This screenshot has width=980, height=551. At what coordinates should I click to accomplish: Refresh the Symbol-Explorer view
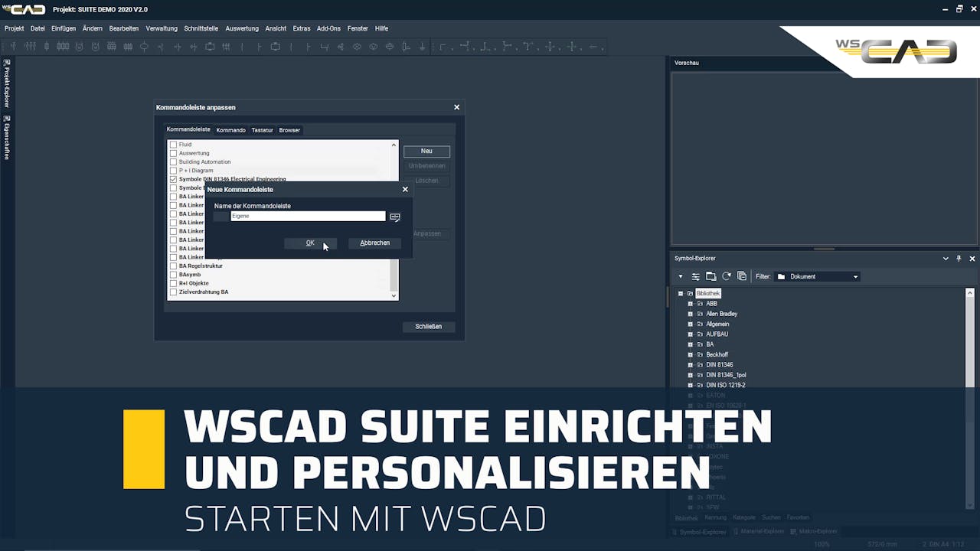point(726,276)
